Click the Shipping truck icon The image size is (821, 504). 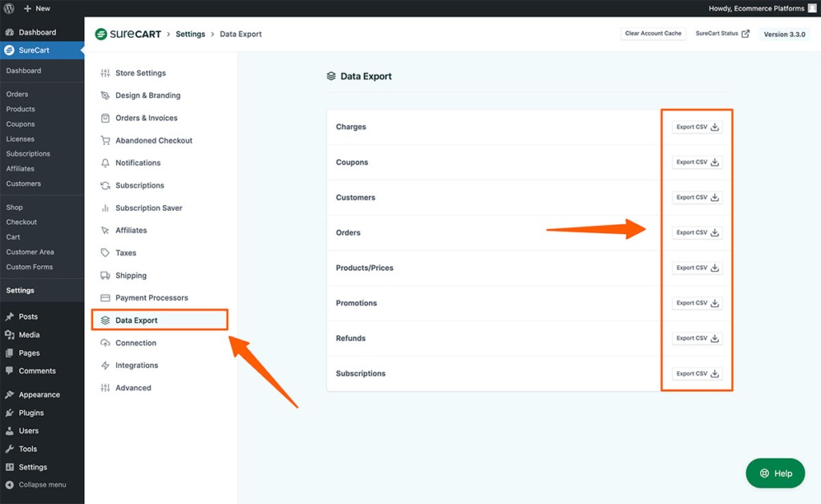(x=105, y=276)
